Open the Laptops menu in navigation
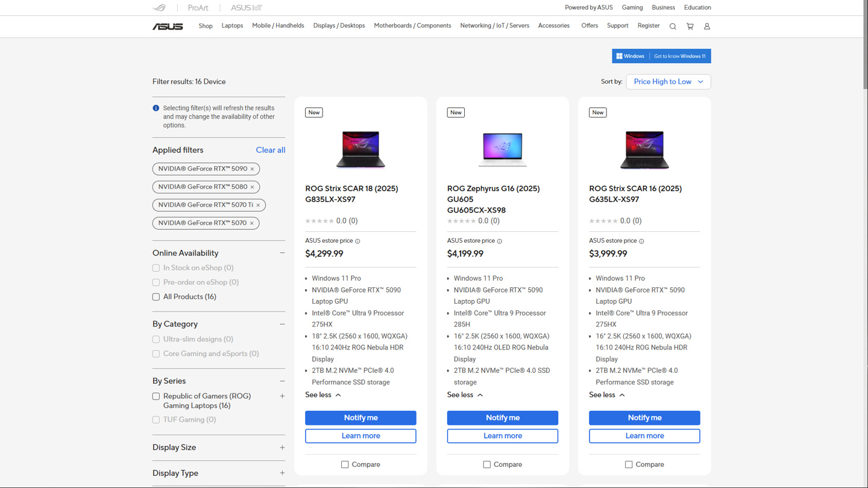868x488 pixels. click(232, 26)
